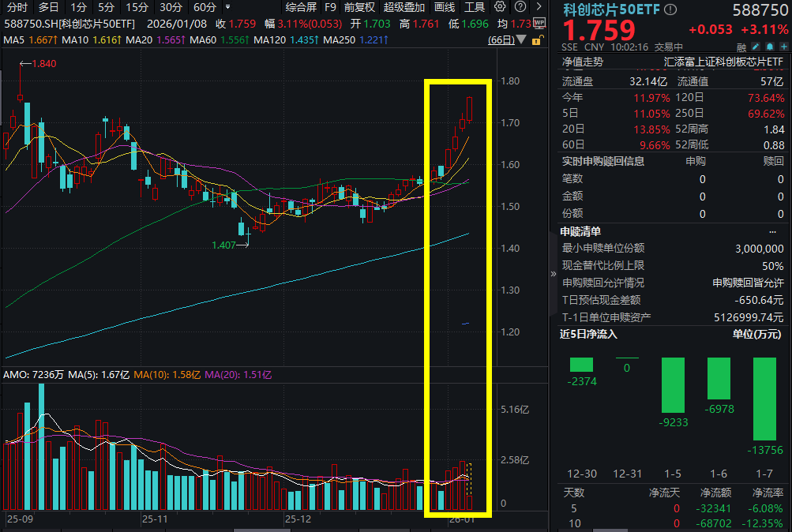Collapse the right side panel with » arrow
This screenshot has width=792, height=532.
click(553, 274)
